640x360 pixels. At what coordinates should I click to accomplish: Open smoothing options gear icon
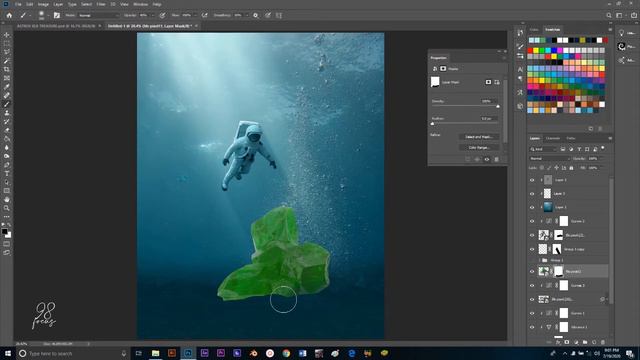pos(256,16)
